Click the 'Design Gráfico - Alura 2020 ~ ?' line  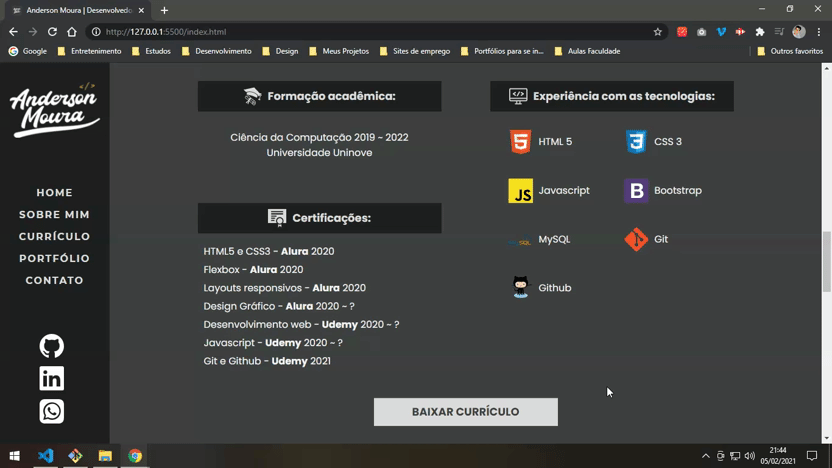pyautogui.click(x=279, y=306)
